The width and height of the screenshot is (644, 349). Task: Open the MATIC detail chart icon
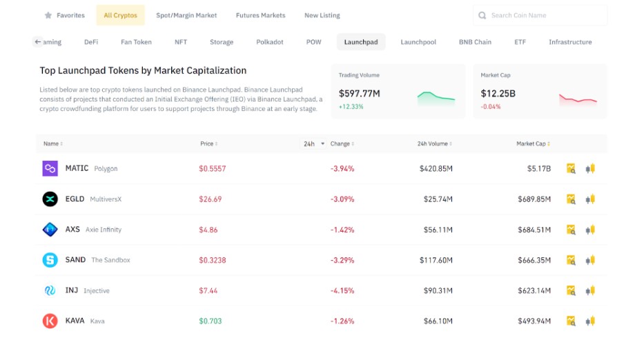point(571,168)
